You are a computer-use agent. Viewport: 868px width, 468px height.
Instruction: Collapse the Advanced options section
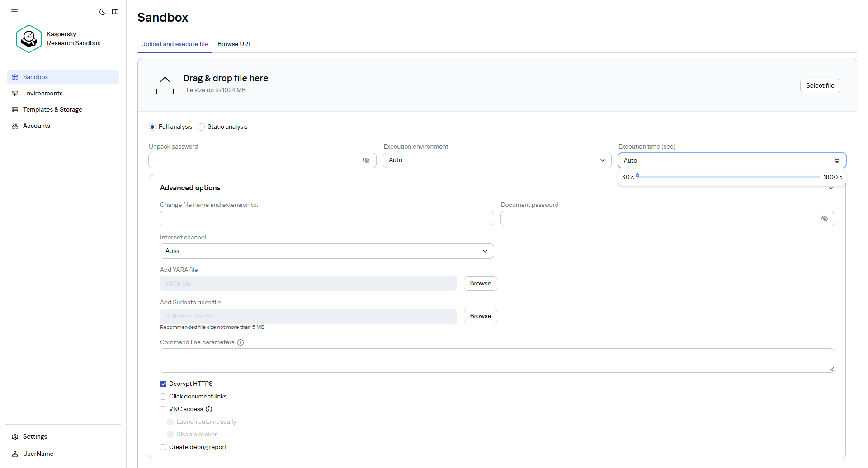831,188
